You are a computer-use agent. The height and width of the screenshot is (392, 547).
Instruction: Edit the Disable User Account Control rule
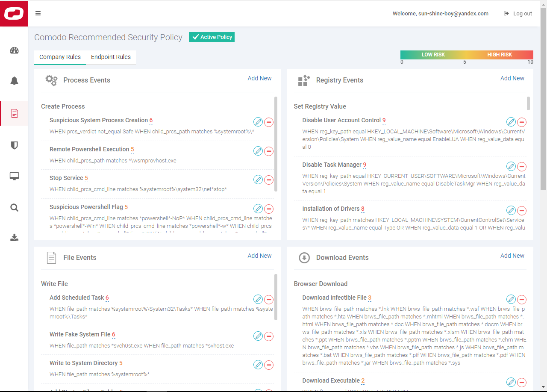point(511,122)
